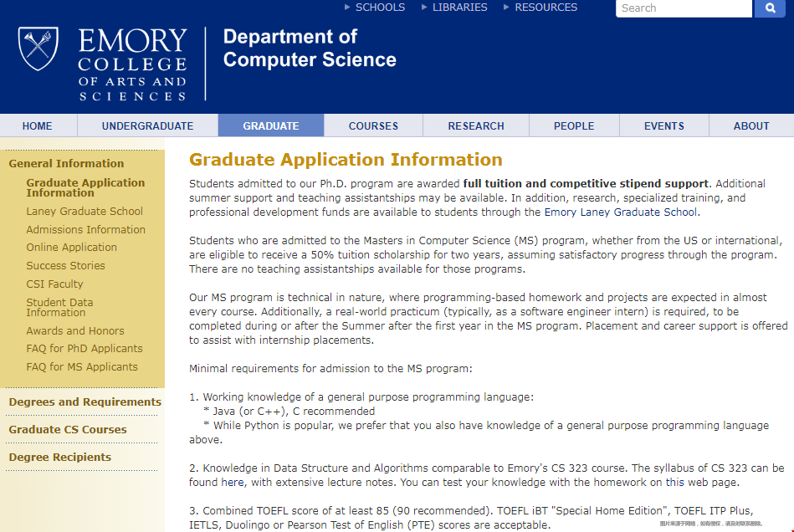Open the ABOUT tab

click(x=751, y=125)
